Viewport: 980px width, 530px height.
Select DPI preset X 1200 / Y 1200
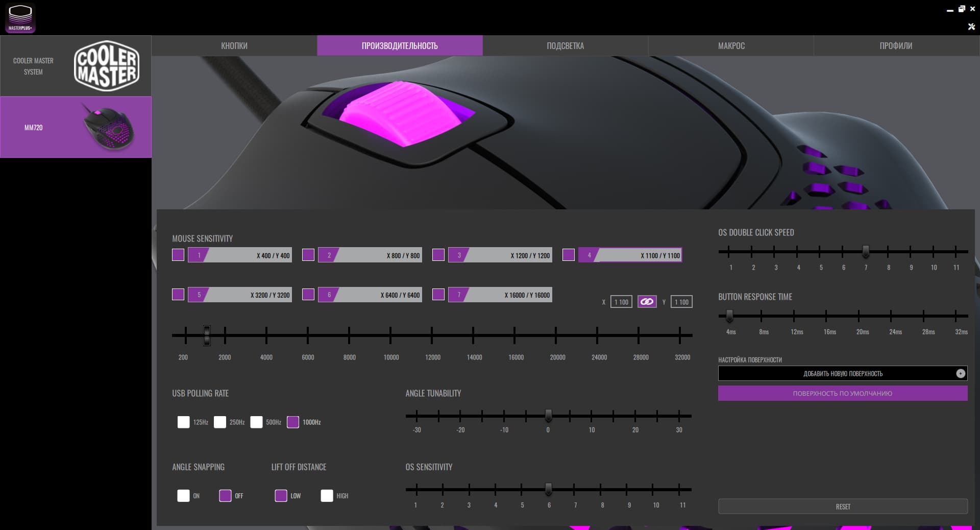pos(500,255)
